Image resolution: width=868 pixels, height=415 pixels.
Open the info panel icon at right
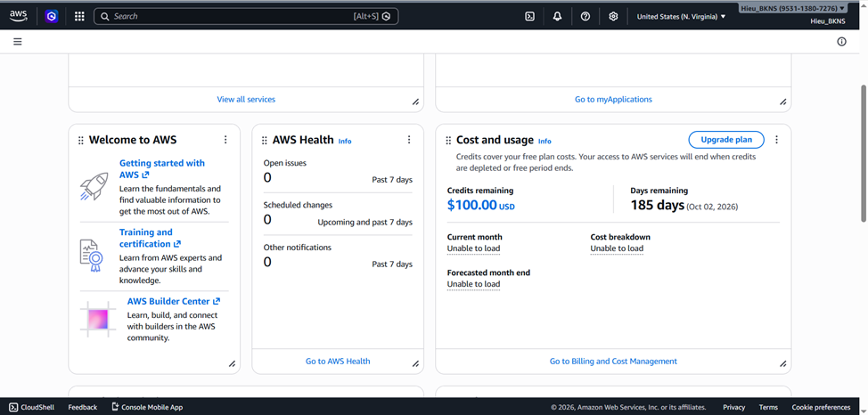(841, 42)
